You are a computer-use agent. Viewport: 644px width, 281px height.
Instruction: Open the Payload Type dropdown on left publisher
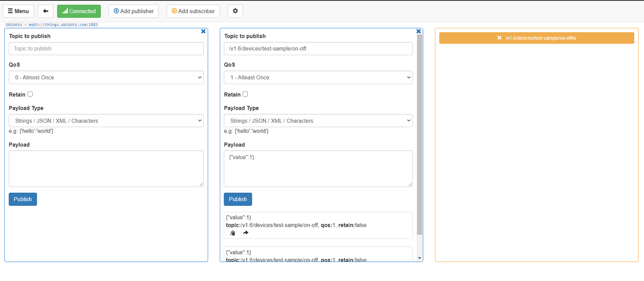pos(106,120)
